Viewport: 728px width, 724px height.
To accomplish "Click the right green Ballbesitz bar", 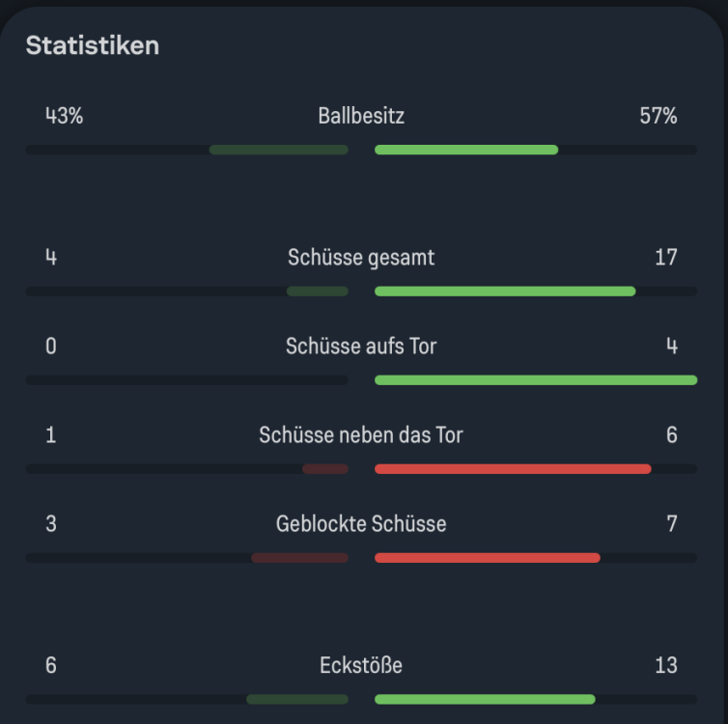I will (x=466, y=150).
